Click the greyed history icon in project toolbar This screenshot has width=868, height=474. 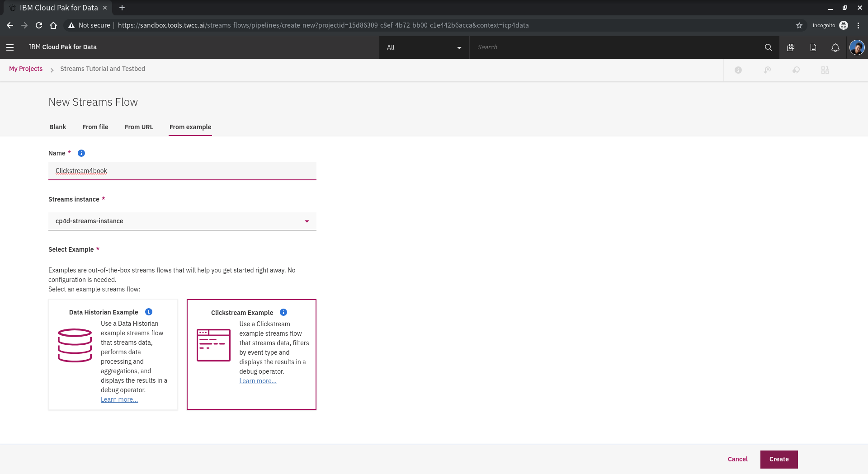[767, 70]
